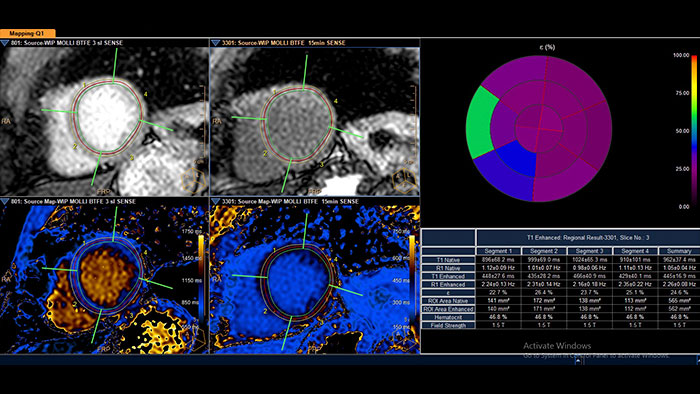Click the rainbow ECV color scale bar
This screenshot has width=700, height=394.
(694, 131)
